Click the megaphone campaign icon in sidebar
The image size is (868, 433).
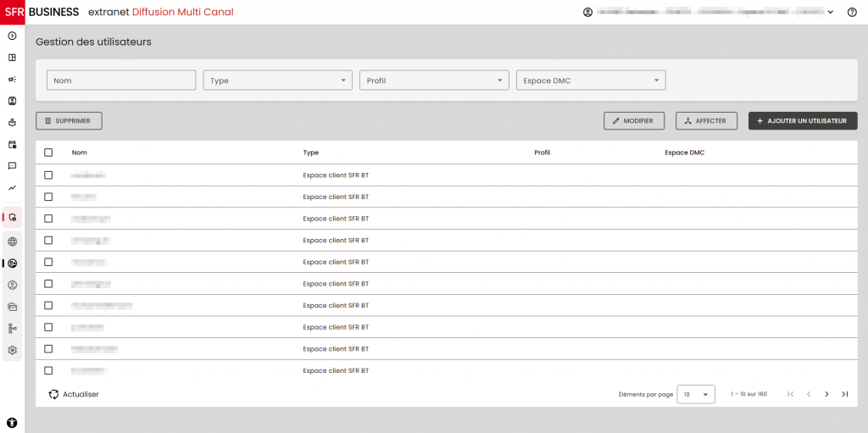12,79
